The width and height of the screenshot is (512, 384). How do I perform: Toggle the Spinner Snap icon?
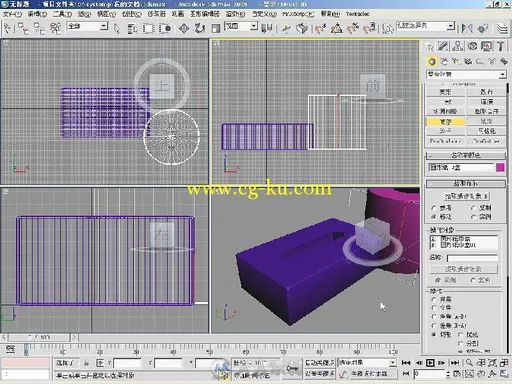click(x=369, y=29)
